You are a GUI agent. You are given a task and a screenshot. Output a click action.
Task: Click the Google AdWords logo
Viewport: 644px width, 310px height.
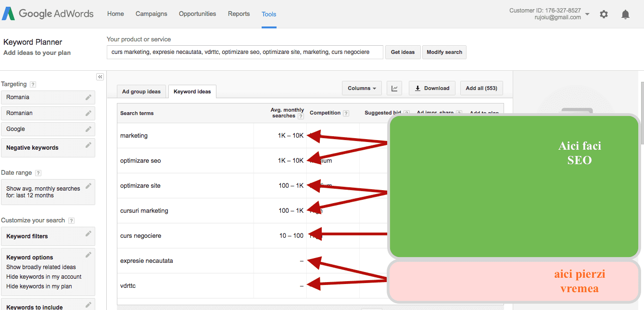coord(48,13)
